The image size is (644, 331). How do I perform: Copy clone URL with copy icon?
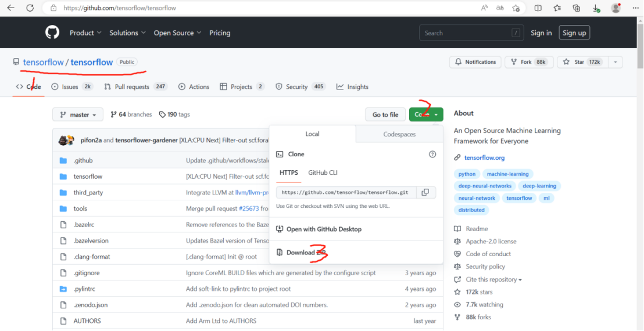coord(425,192)
